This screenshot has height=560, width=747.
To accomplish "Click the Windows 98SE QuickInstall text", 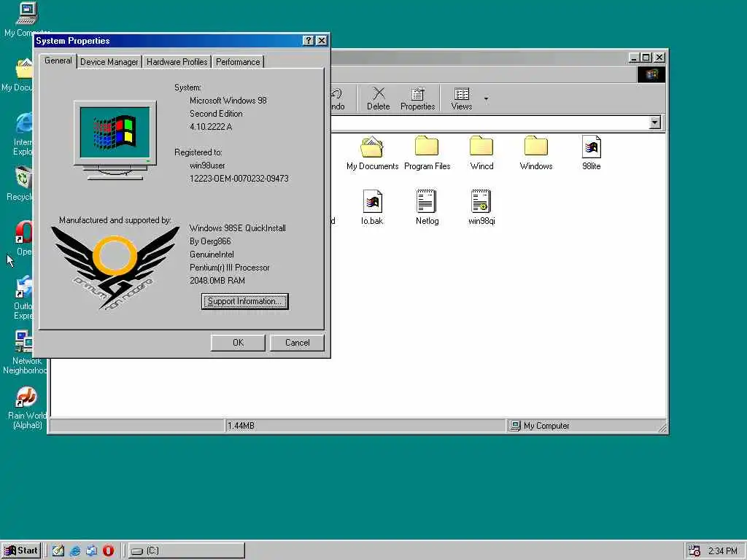I will [x=238, y=228].
